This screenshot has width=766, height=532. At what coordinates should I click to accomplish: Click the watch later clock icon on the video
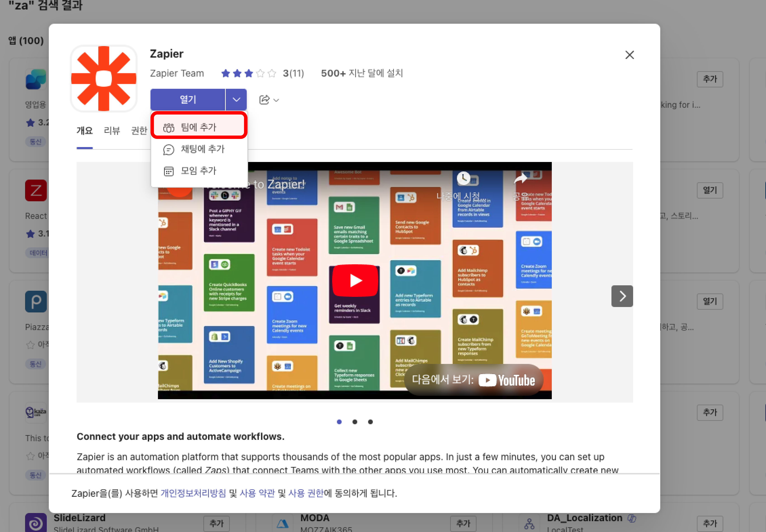click(464, 178)
